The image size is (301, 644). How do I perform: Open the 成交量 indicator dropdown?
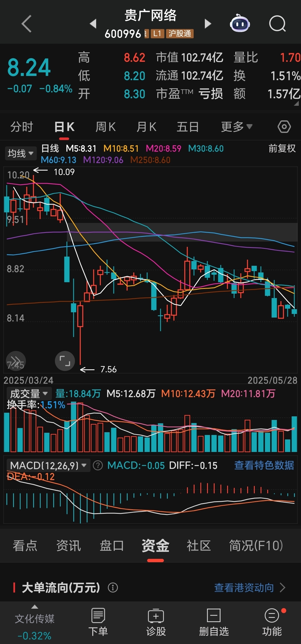(x=29, y=394)
